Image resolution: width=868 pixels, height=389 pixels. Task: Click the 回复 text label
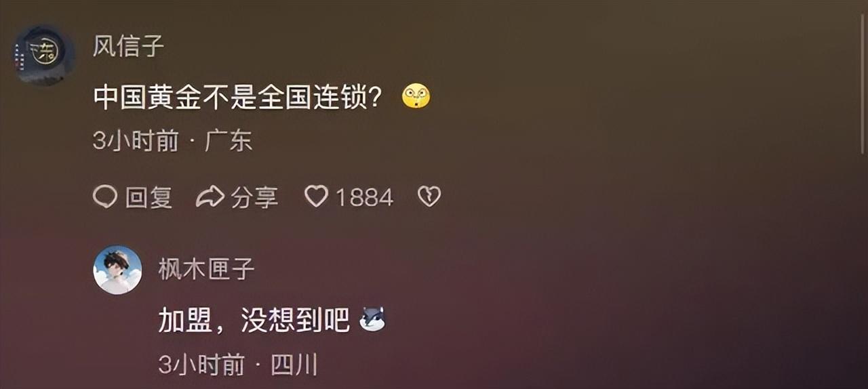[x=149, y=197]
